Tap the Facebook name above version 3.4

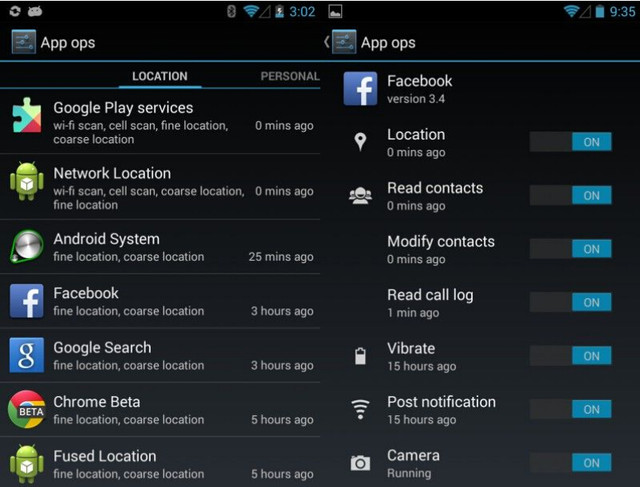420,81
